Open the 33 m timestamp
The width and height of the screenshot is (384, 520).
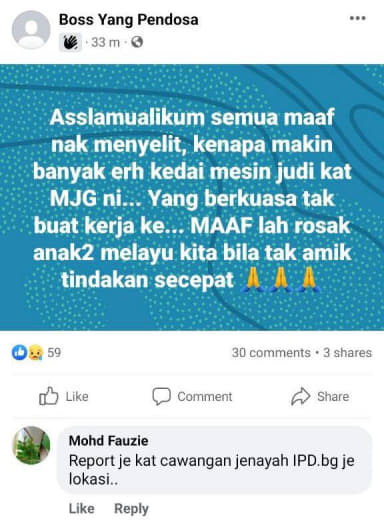[105, 42]
